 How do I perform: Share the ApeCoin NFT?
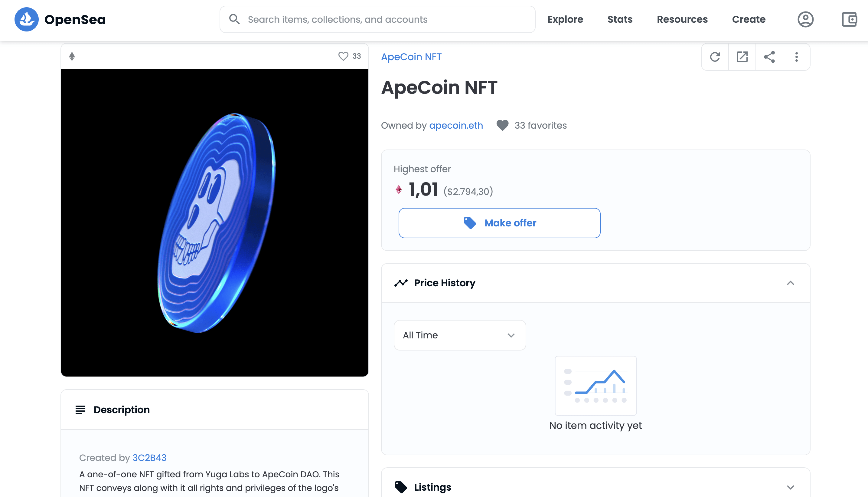[769, 57]
